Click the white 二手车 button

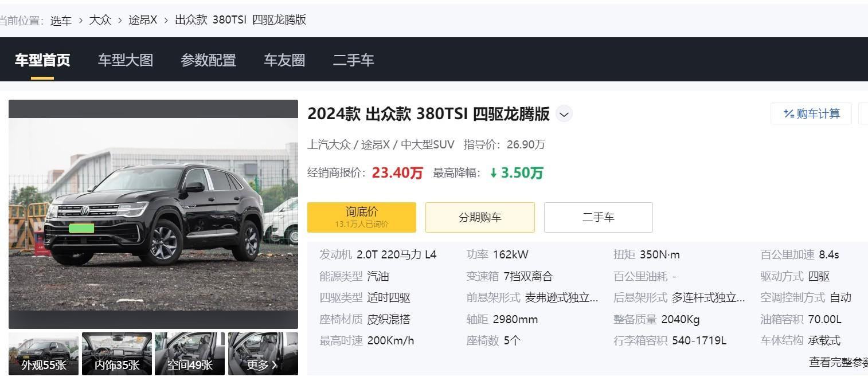598,217
